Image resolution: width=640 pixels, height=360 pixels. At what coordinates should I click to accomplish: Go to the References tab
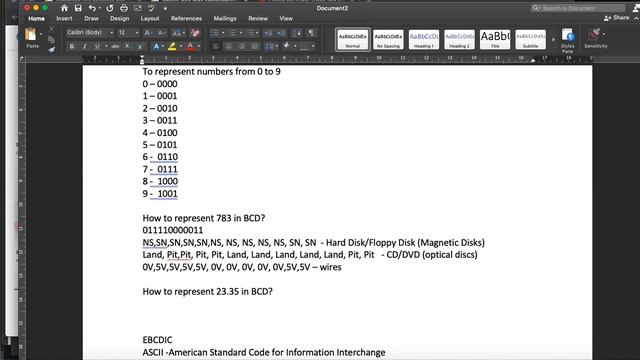(186, 18)
